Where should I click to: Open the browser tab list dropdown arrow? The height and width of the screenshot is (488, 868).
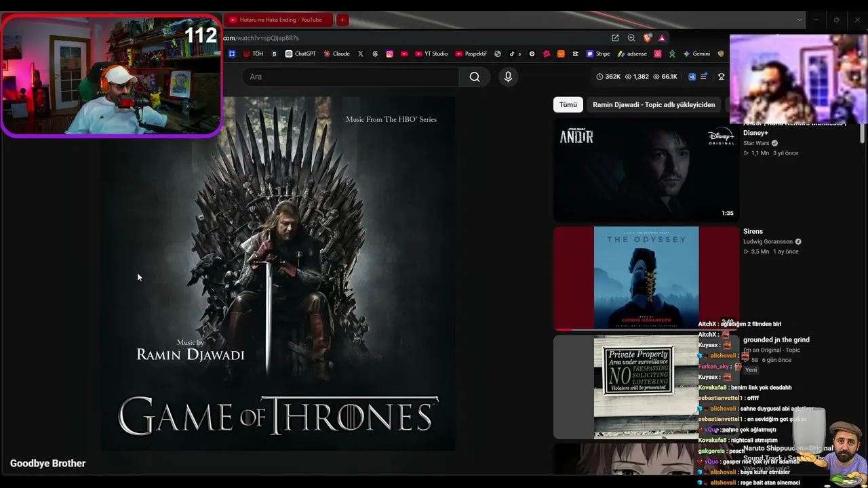click(x=799, y=20)
